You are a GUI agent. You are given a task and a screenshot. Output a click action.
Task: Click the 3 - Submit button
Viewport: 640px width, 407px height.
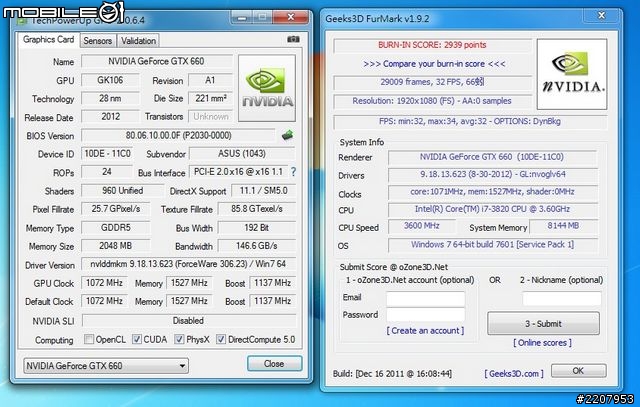[x=543, y=323]
